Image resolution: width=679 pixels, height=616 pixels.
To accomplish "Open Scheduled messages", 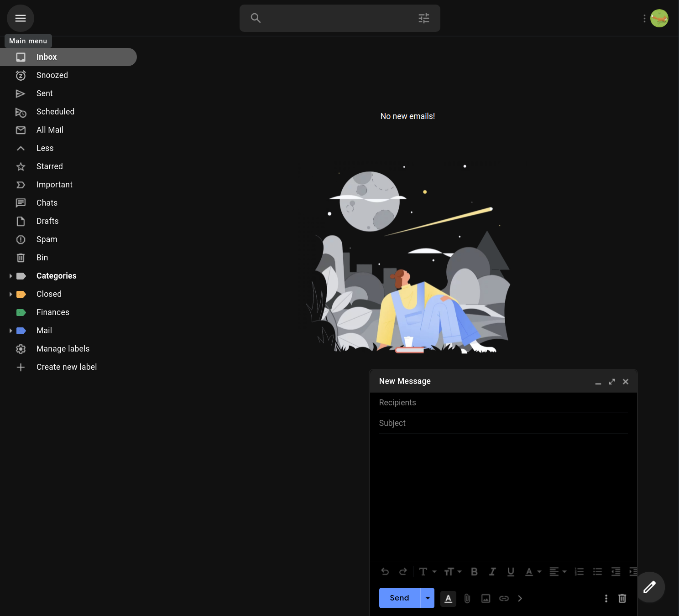I will tap(68, 112).
